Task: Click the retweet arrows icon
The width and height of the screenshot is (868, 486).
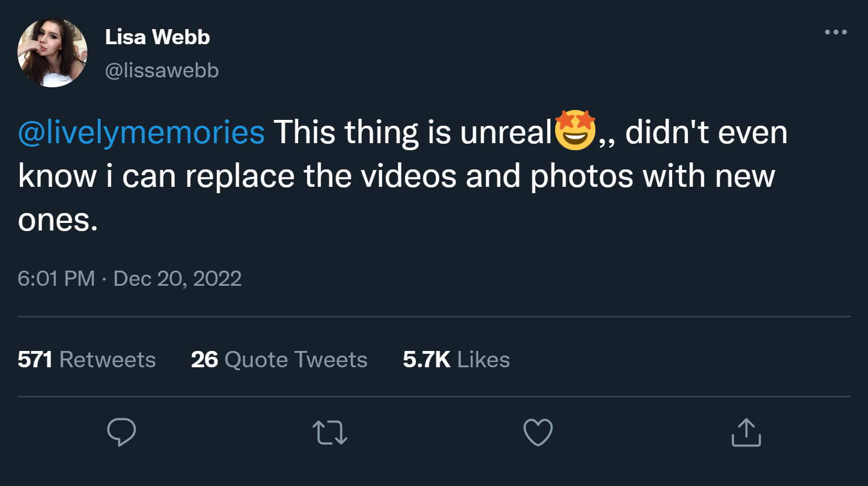Action: (330, 432)
